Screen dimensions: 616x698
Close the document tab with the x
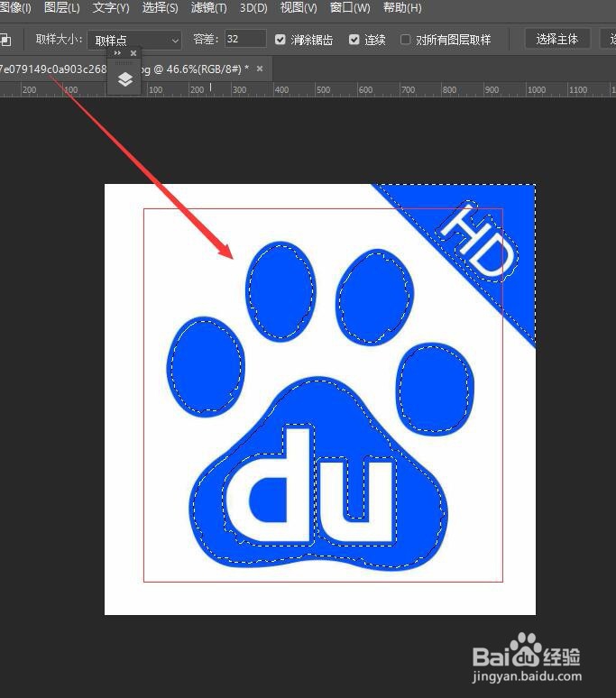pos(260,69)
